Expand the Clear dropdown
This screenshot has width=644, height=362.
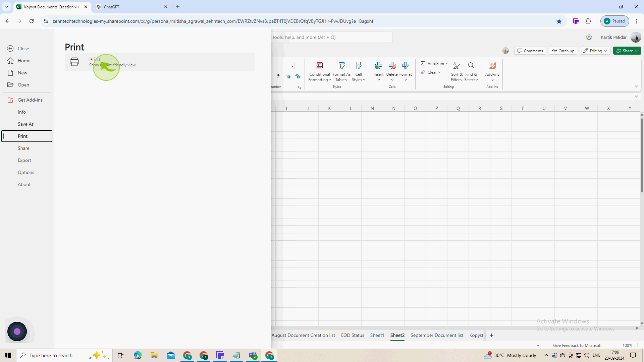[439, 72]
